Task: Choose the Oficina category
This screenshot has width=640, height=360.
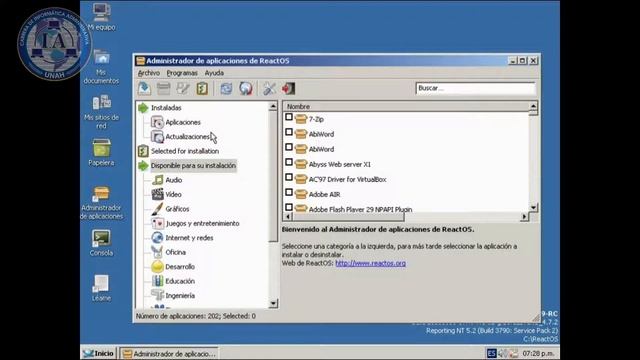Action: 176,253
